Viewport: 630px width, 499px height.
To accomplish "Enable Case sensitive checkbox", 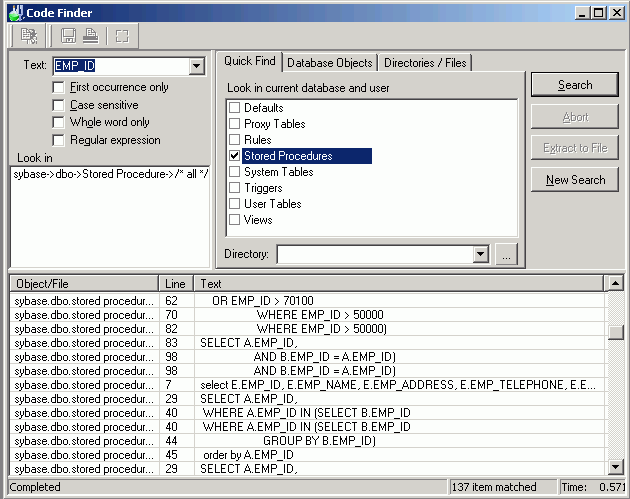I will coord(58,105).
